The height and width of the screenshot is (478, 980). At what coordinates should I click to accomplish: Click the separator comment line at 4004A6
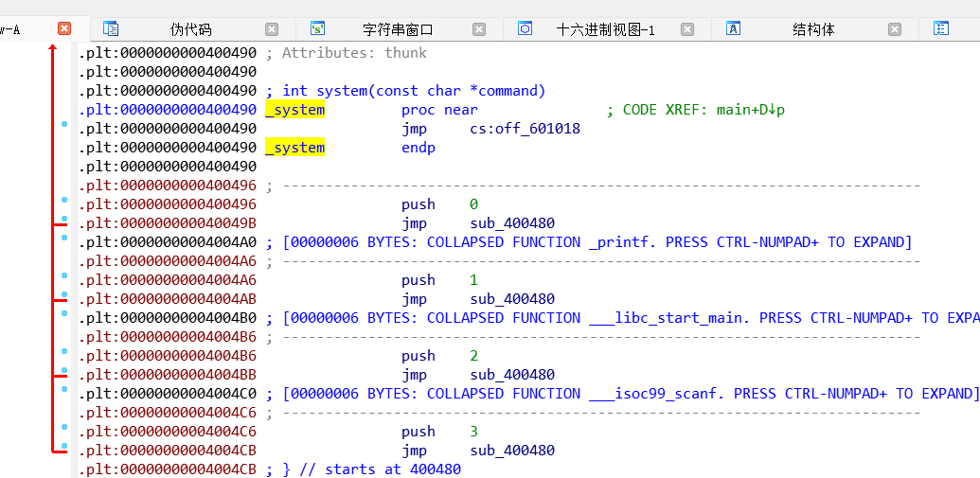(593, 261)
